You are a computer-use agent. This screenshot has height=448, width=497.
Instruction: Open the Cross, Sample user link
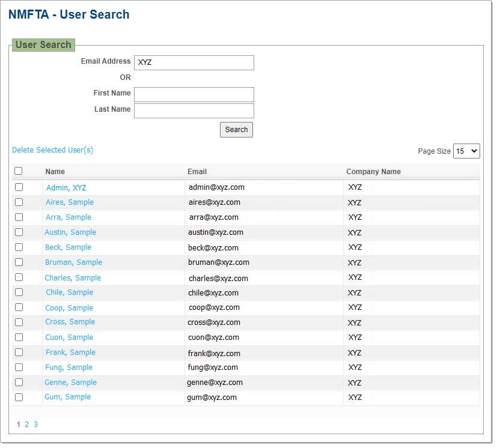[x=70, y=322]
